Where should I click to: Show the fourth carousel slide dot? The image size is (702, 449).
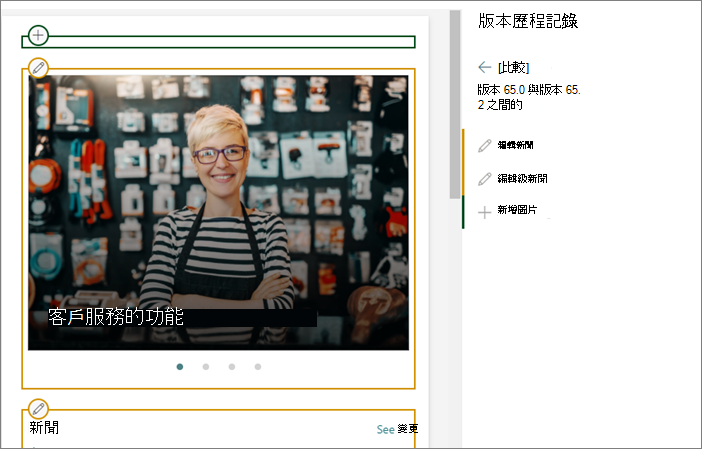(x=258, y=367)
